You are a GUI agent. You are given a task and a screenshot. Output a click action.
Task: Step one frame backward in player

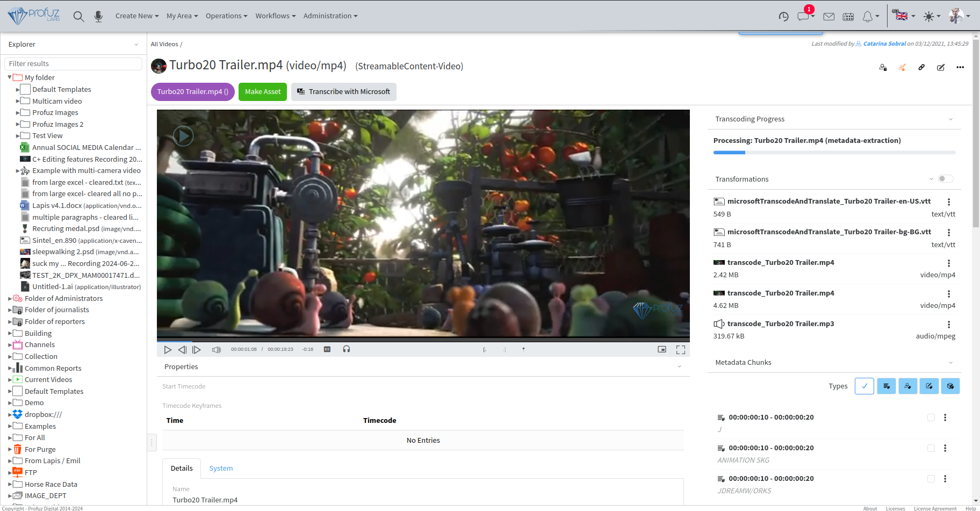coord(182,350)
